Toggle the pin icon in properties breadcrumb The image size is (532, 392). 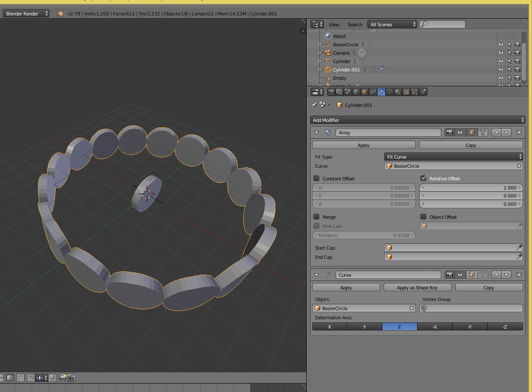click(x=314, y=105)
